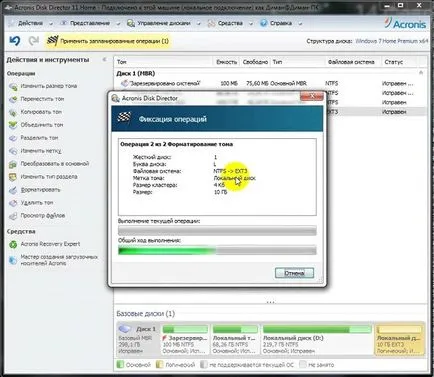Select the Зарезервировано системой volume row
The height and width of the screenshot is (377, 434).
click(x=270, y=83)
